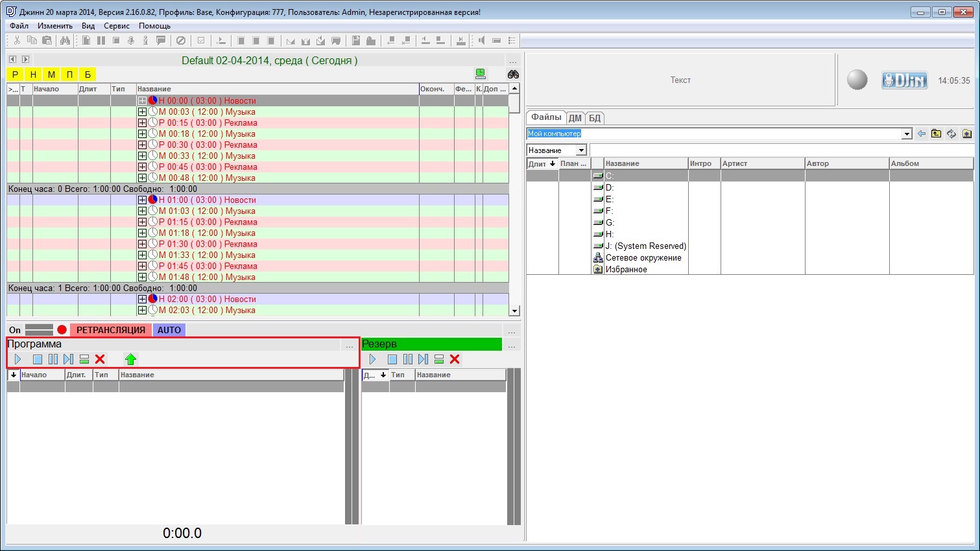Click schedule list scrollbar down arrow
This screenshot has width=980, height=551.
coord(514,311)
